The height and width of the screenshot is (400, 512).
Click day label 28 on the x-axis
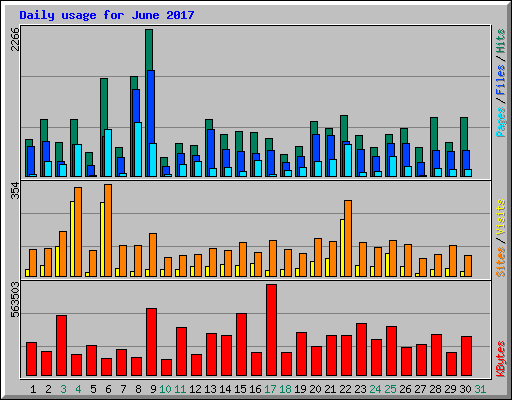pos(435,389)
